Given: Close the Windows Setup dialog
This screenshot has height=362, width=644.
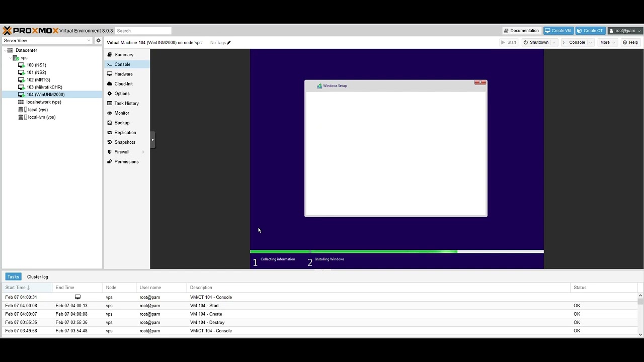Looking at the screenshot, I should click(x=480, y=82).
